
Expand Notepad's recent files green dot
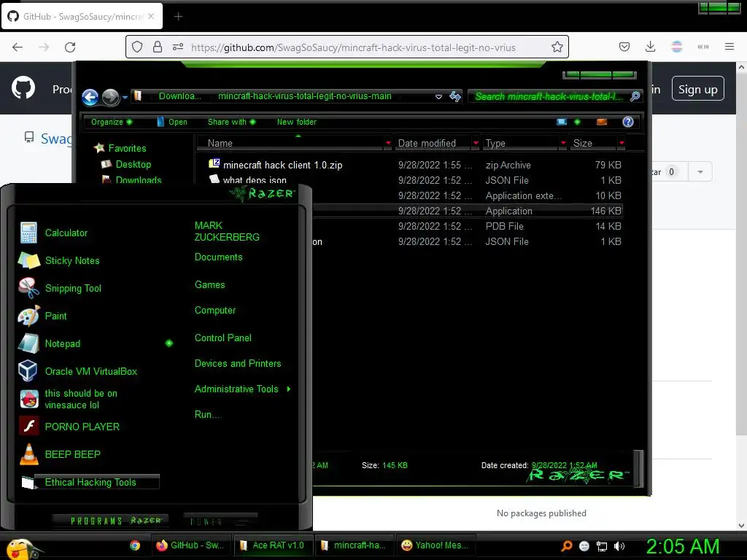click(x=169, y=343)
